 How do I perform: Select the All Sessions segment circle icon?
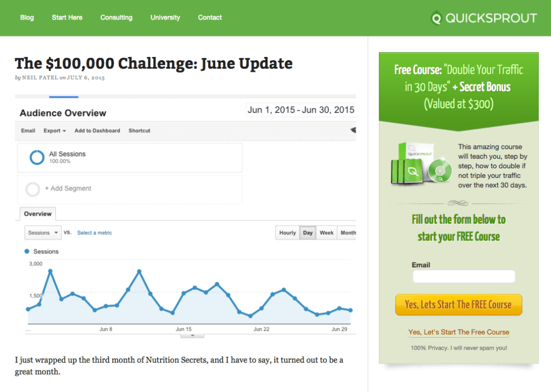[x=37, y=157]
